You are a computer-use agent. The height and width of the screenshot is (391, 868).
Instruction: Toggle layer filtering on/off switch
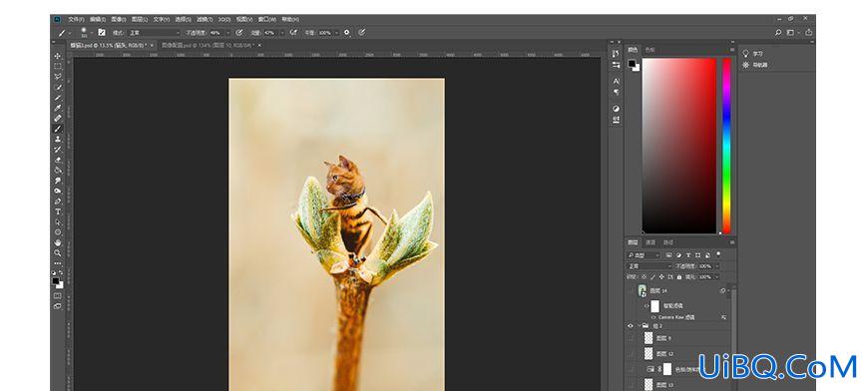pyautogui.click(x=718, y=253)
